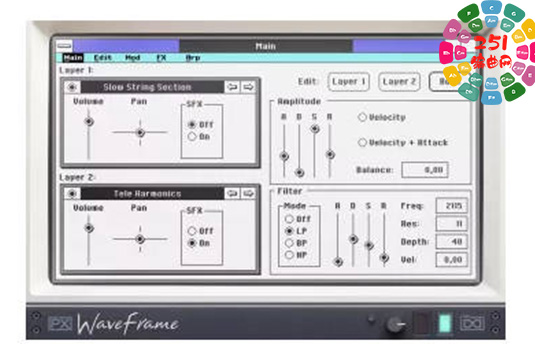Adjust Layer 2 Volume slider
The width and height of the screenshot is (535, 363).
tap(89, 228)
